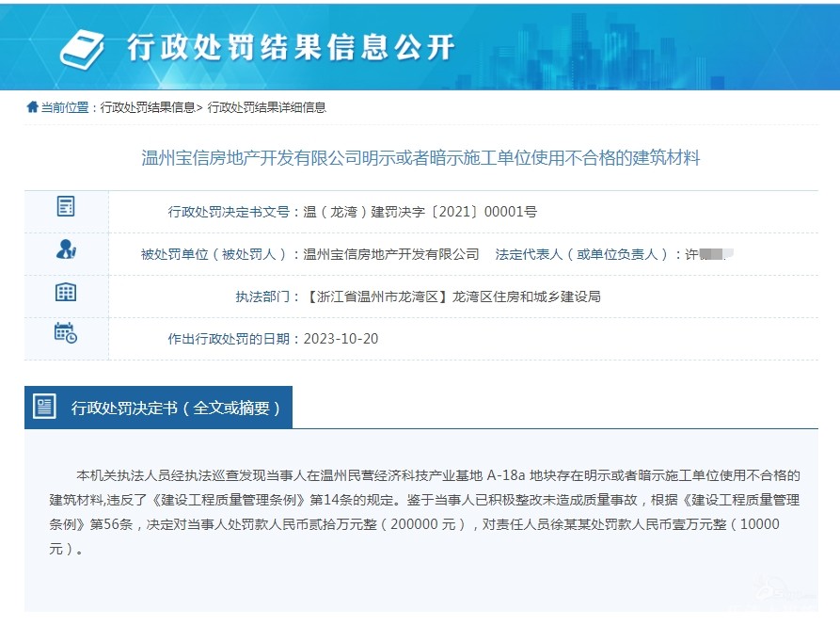This screenshot has height=625, width=840.
Task: Click 龙湾区住房和城乡建设局 department value
Action: pyautogui.click(x=526, y=296)
